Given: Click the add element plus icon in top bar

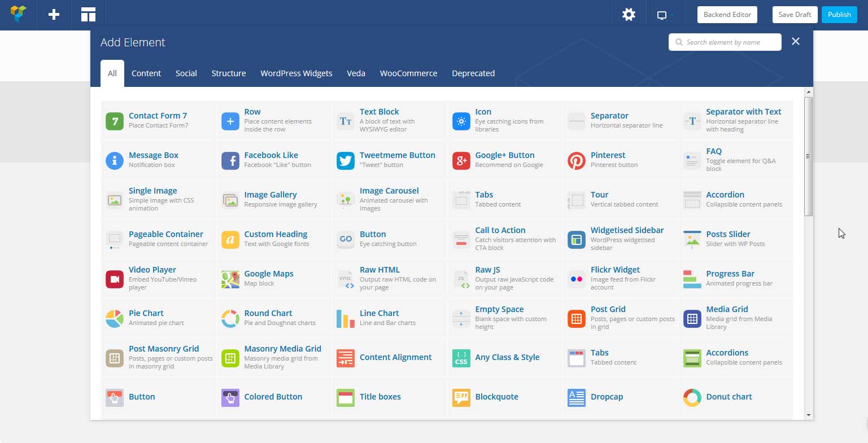Looking at the screenshot, I should [54, 15].
